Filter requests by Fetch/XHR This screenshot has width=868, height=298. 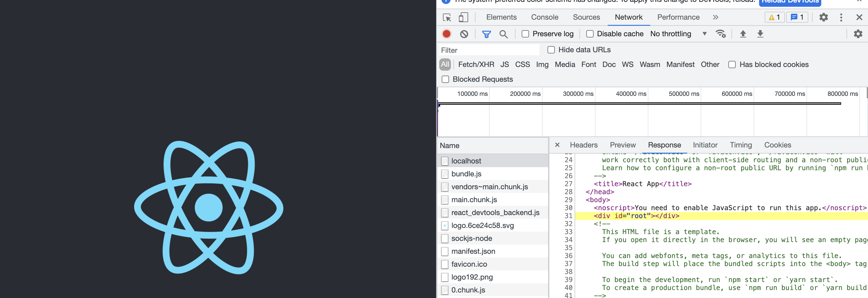[x=476, y=65]
